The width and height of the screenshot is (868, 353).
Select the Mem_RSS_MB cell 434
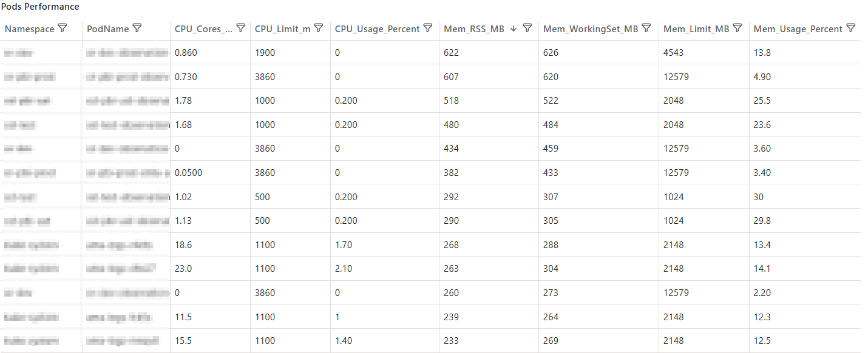[451, 149]
